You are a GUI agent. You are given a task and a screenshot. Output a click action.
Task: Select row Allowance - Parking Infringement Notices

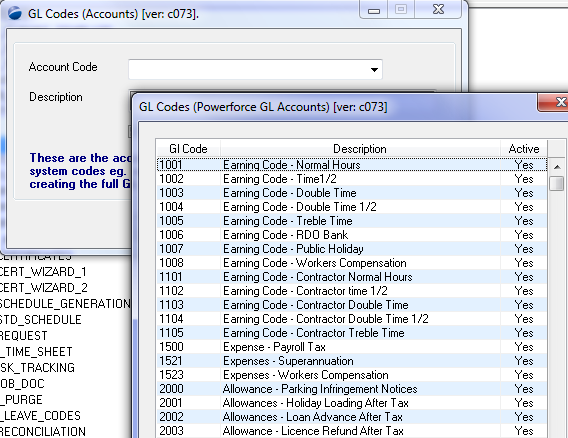(352, 389)
